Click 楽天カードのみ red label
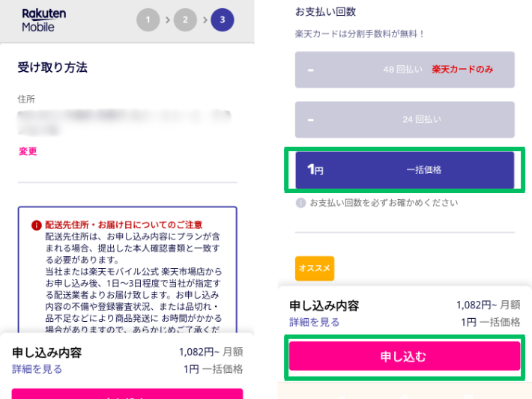Screen dimensions: 532x399 [x=462, y=70]
